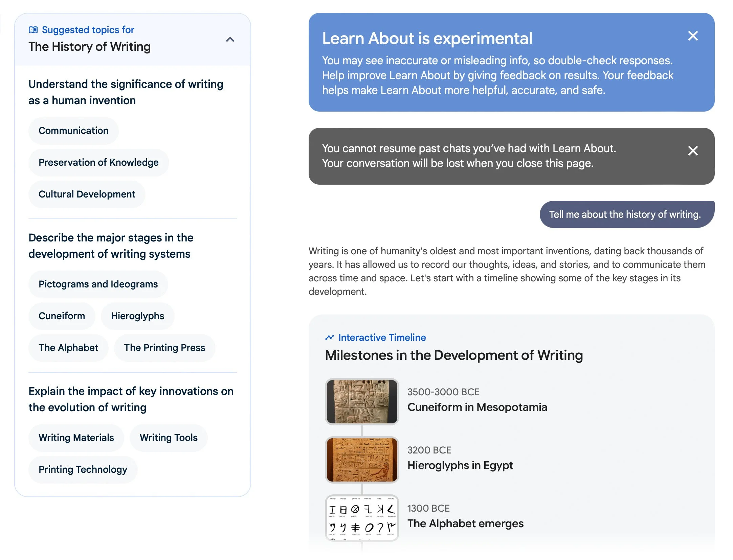Select the Communication topic chip
The width and height of the screenshot is (733, 560).
click(x=73, y=131)
